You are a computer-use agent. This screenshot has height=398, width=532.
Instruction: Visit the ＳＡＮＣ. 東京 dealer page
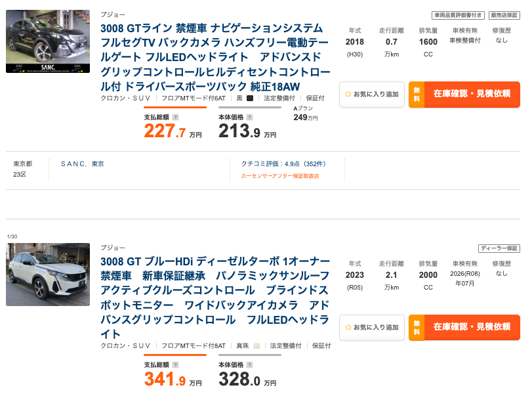tap(83, 164)
